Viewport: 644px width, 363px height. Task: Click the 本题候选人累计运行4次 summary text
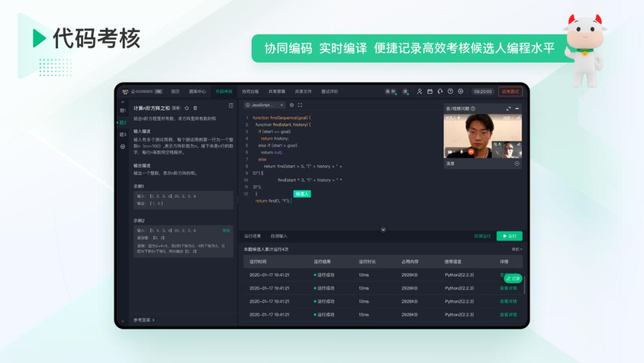pyautogui.click(x=266, y=249)
